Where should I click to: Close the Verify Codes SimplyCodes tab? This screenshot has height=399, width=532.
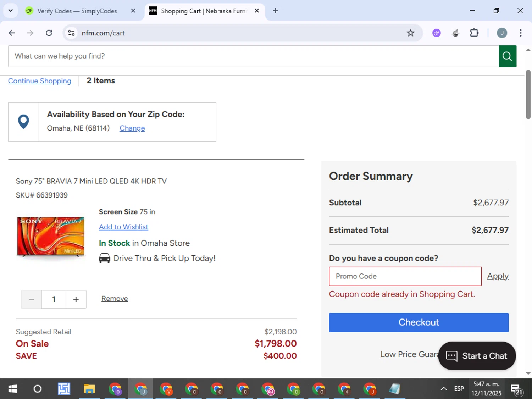133,11
